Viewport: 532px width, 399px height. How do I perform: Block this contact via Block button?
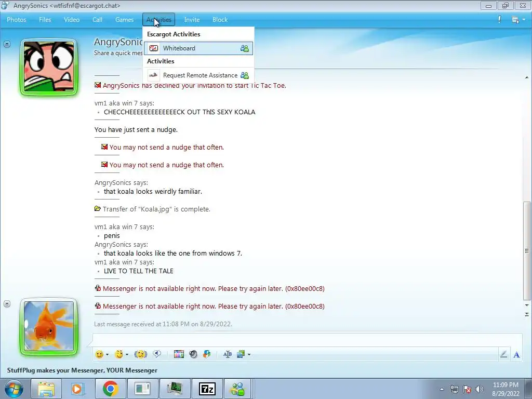220,20
